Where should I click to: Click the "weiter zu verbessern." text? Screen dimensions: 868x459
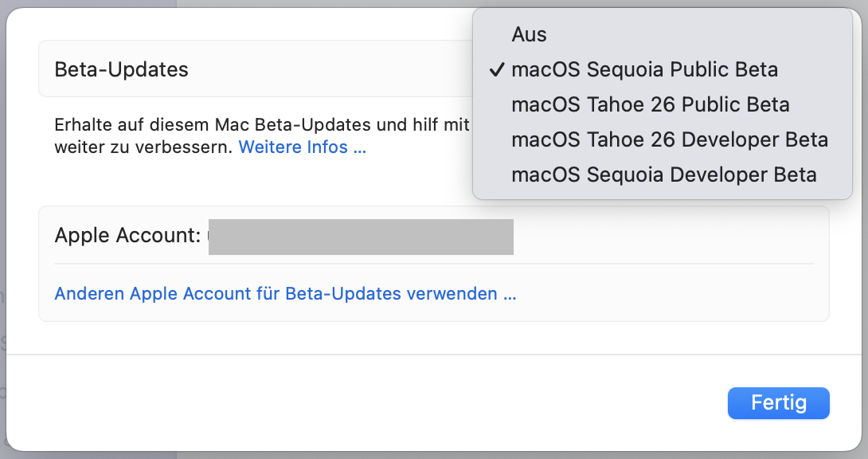pos(143,147)
